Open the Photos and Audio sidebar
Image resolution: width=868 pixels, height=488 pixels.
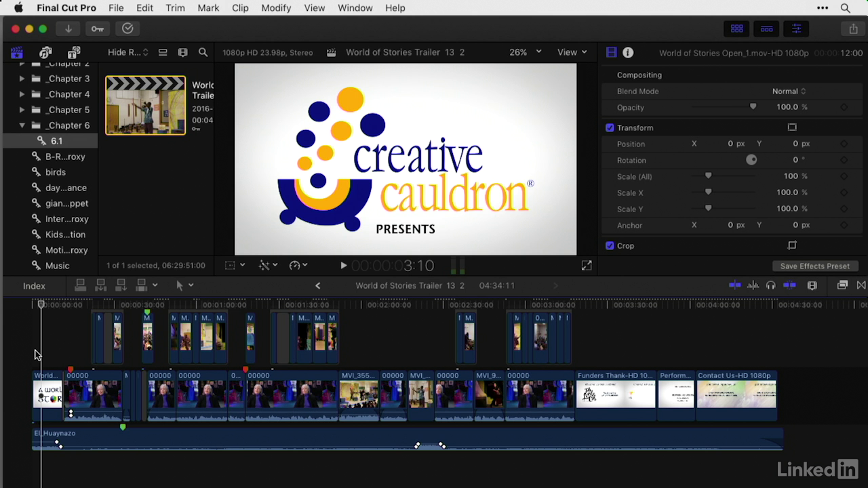(x=45, y=52)
